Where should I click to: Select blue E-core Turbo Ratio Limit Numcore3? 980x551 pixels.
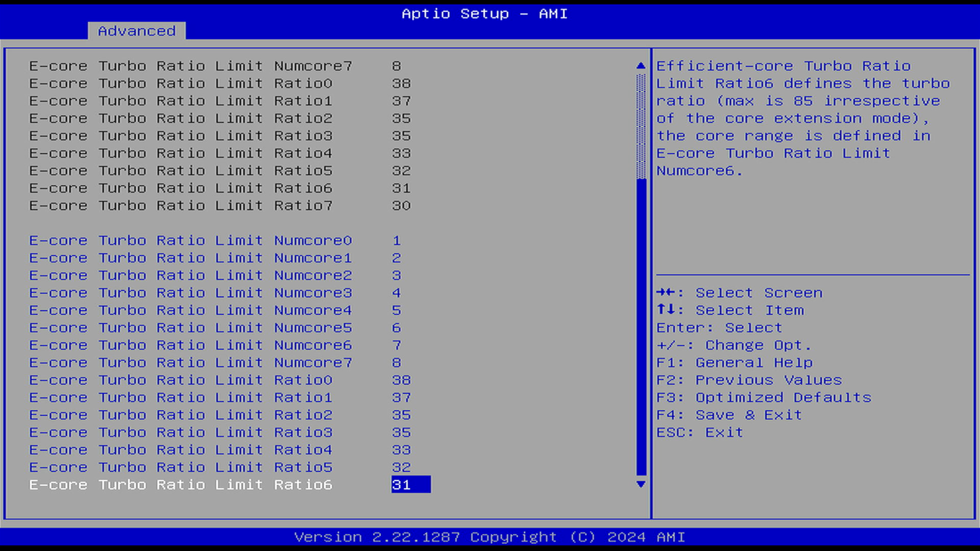pyautogui.click(x=190, y=293)
